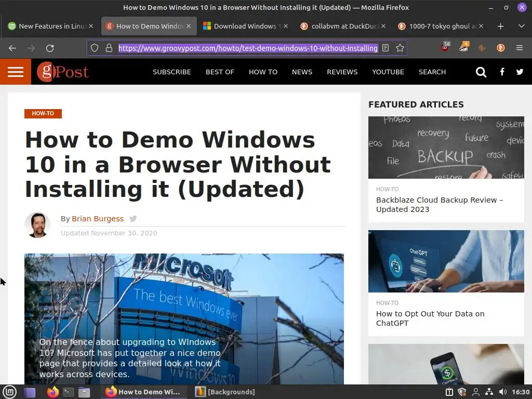The image size is (532, 399).
Task: Open the SUBSCRIBE menu item
Action: (x=171, y=72)
